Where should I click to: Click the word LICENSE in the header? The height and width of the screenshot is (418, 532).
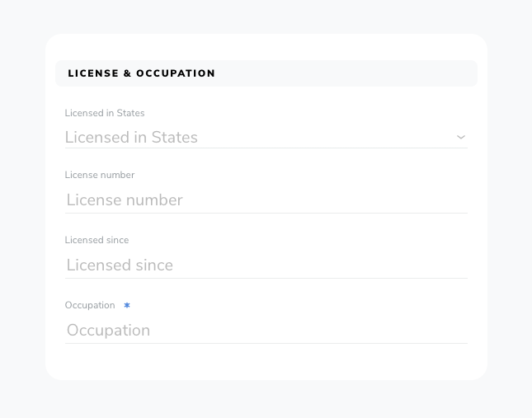tap(93, 73)
